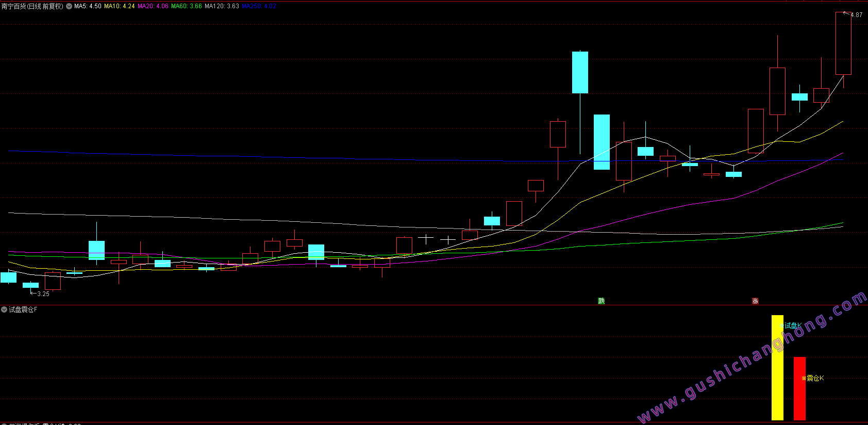Image resolution: width=868 pixels, height=425 pixels.
Task: Select the MA250: 4.02 label
Action: pos(259,6)
